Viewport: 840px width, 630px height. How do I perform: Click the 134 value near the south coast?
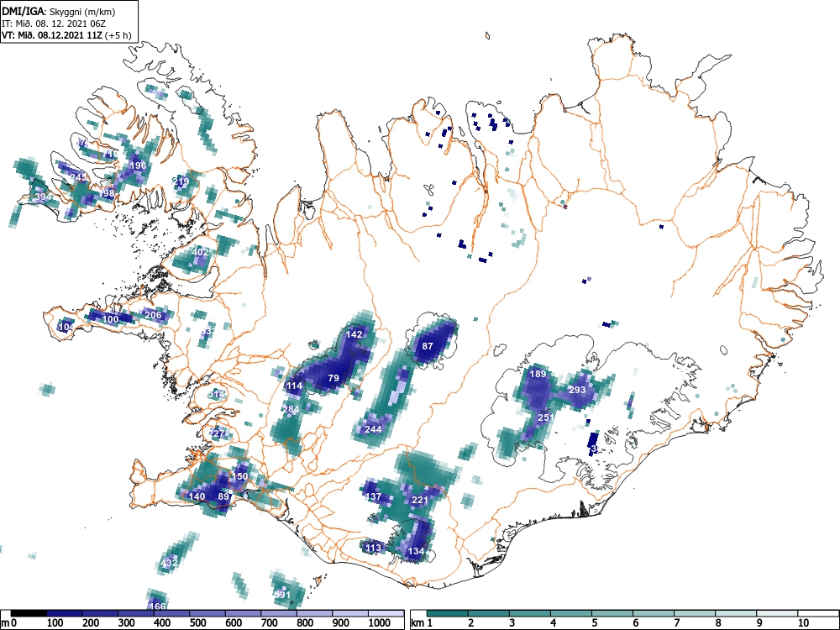click(x=417, y=551)
